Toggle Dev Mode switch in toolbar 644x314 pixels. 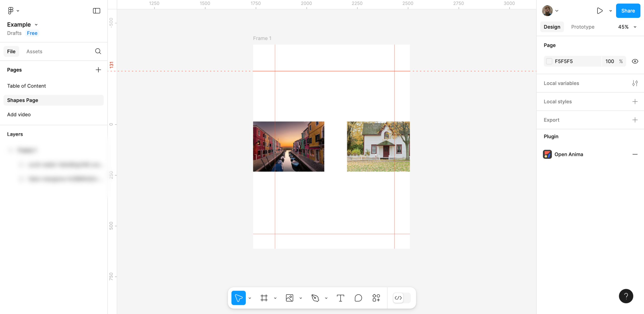pos(402,298)
